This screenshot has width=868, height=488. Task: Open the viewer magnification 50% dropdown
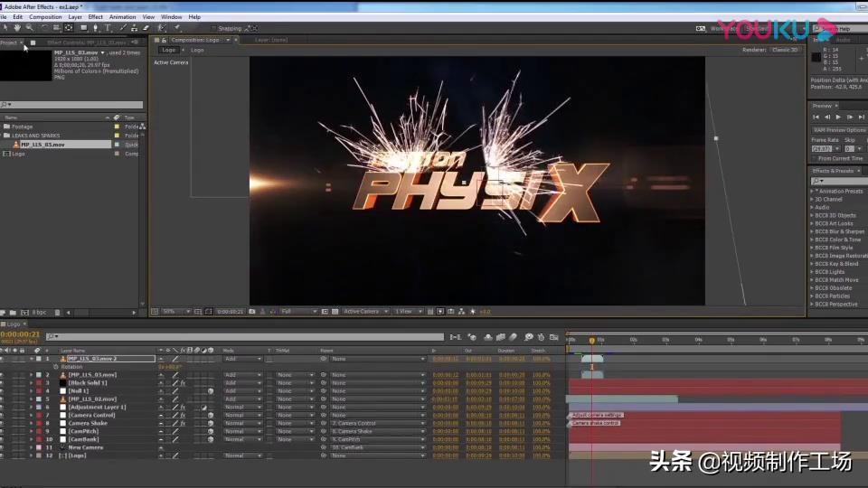[x=176, y=312]
